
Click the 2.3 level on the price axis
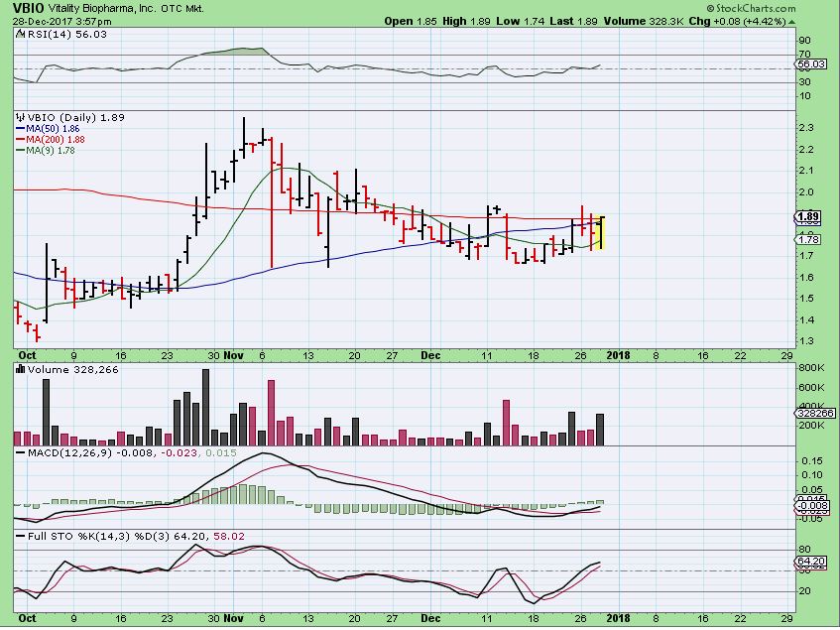tap(806, 128)
